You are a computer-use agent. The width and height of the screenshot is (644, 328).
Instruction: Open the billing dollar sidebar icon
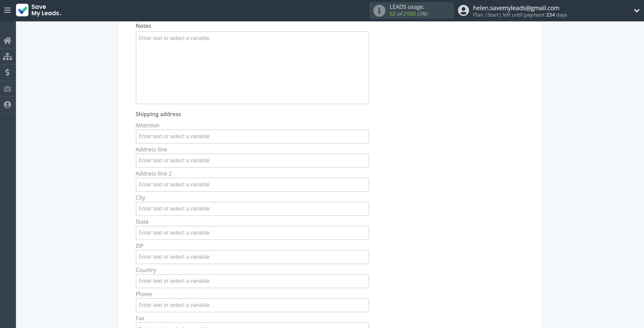(7, 72)
